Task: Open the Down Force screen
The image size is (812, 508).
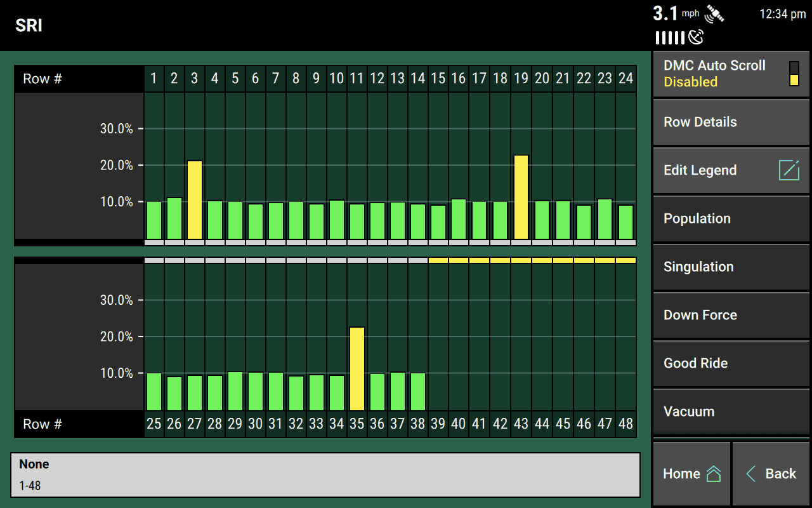Action: [731, 315]
